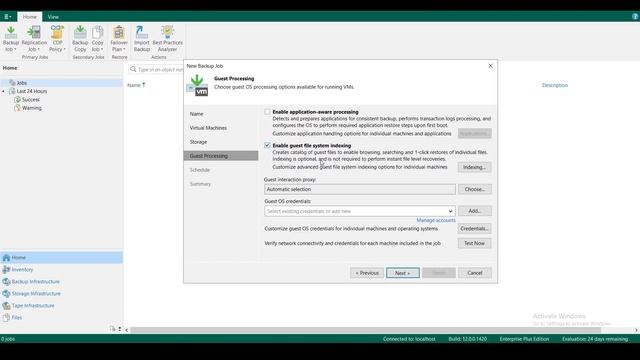Open the Backup Job ribbon icon
This screenshot has width=640, height=360.
11,33
